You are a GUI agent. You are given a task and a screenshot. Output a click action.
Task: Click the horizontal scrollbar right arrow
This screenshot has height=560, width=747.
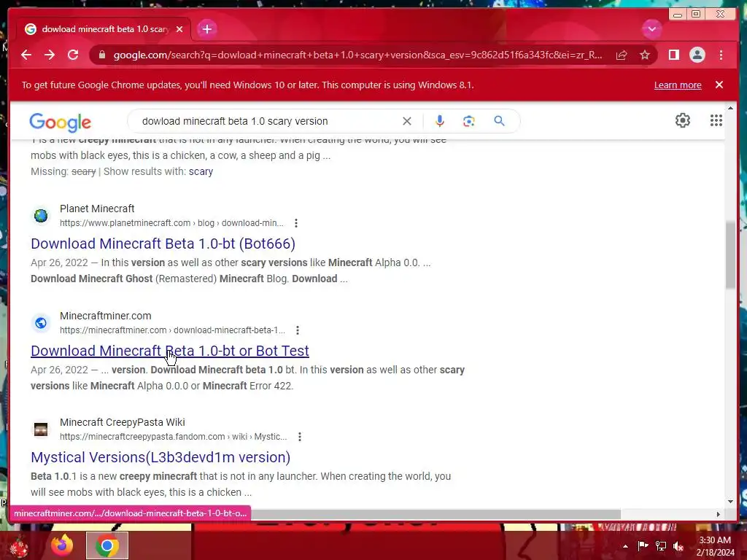pos(719,514)
